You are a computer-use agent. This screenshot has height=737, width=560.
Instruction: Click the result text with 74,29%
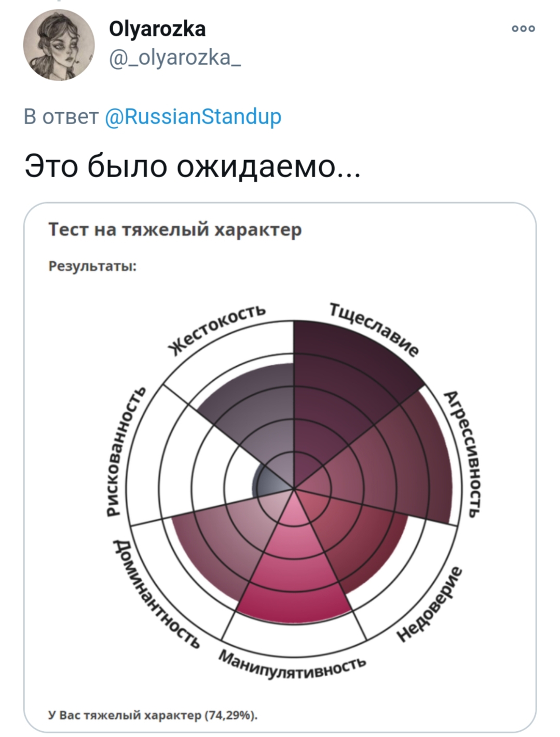pyautogui.click(x=153, y=715)
